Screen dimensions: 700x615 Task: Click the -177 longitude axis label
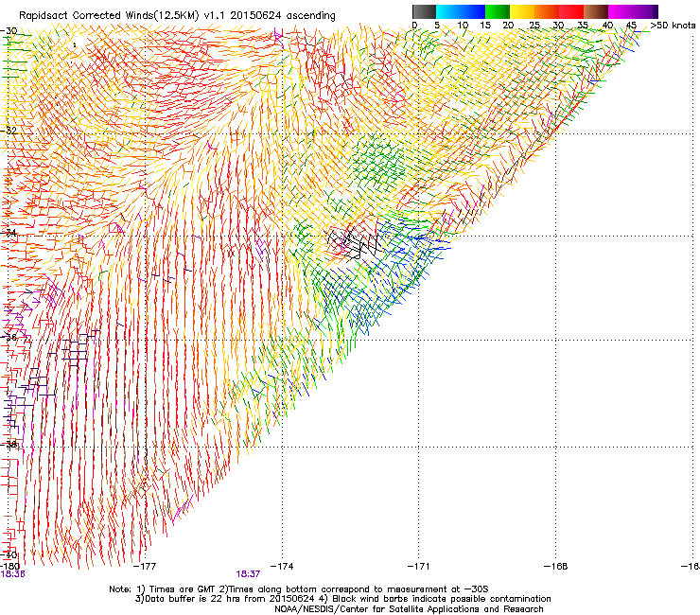pos(145,567)
